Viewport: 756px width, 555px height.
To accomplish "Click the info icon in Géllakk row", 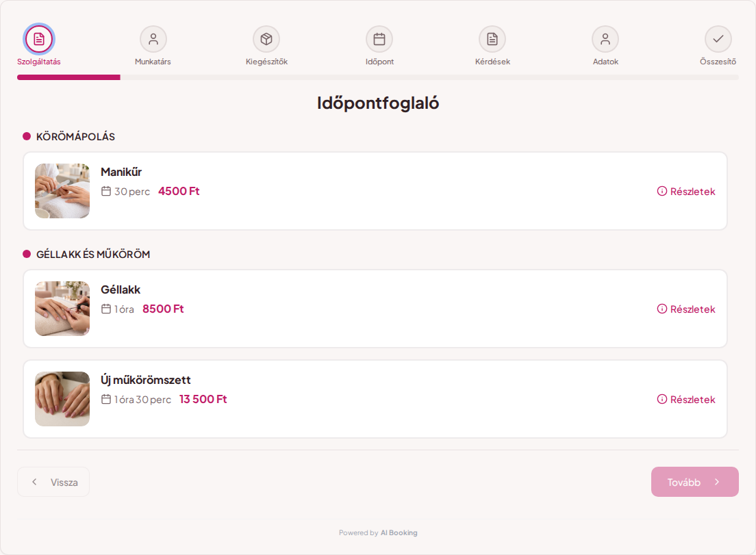I will pyautogui.click(x=662, y=309).
